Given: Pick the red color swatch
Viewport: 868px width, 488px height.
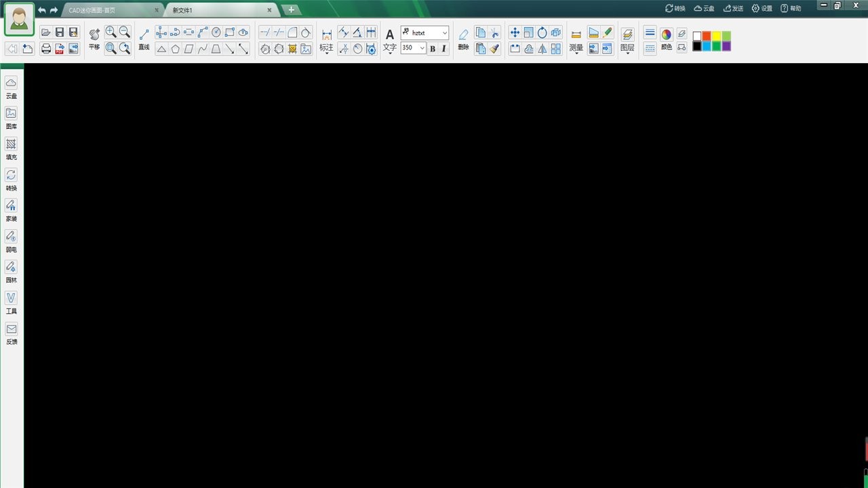Looking at the screenshot, I should point(707,36).
